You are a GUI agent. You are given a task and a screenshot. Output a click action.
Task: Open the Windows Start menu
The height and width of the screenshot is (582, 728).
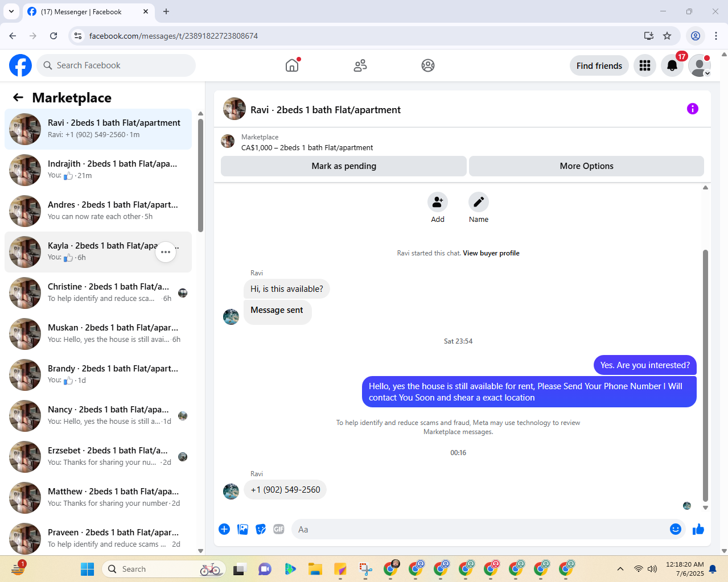coord(87,569)
